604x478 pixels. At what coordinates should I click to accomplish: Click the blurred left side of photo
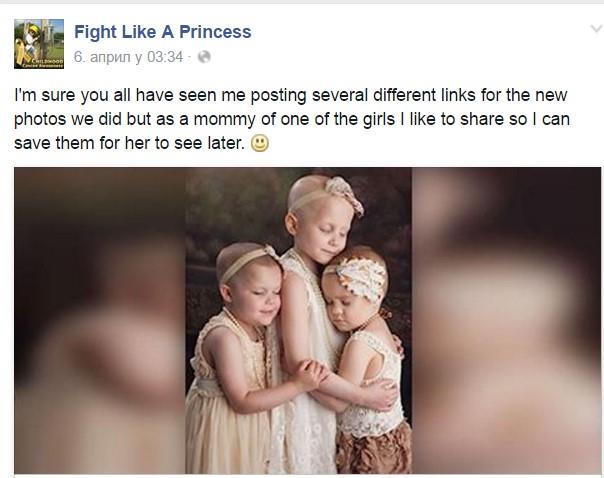(100, 320)
